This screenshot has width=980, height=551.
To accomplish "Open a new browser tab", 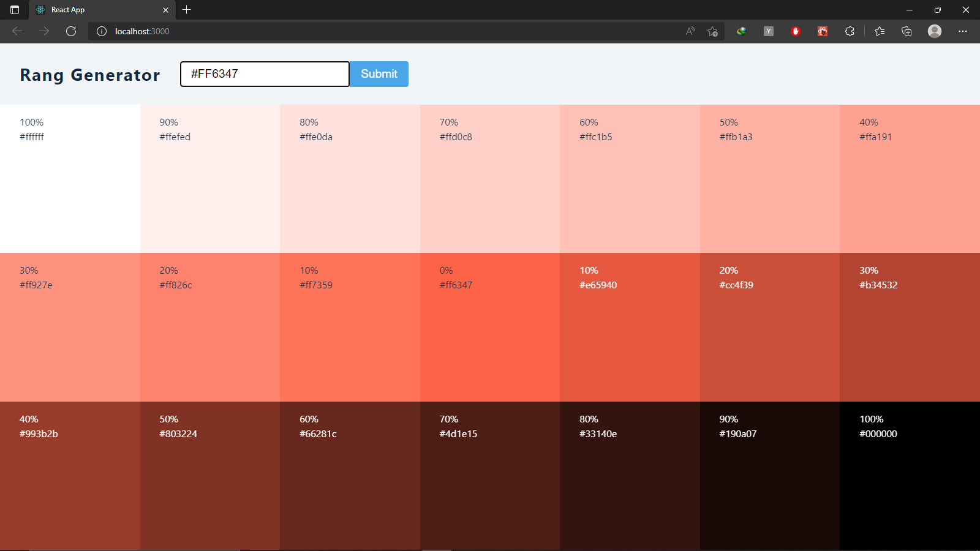I will pos(187,10).
